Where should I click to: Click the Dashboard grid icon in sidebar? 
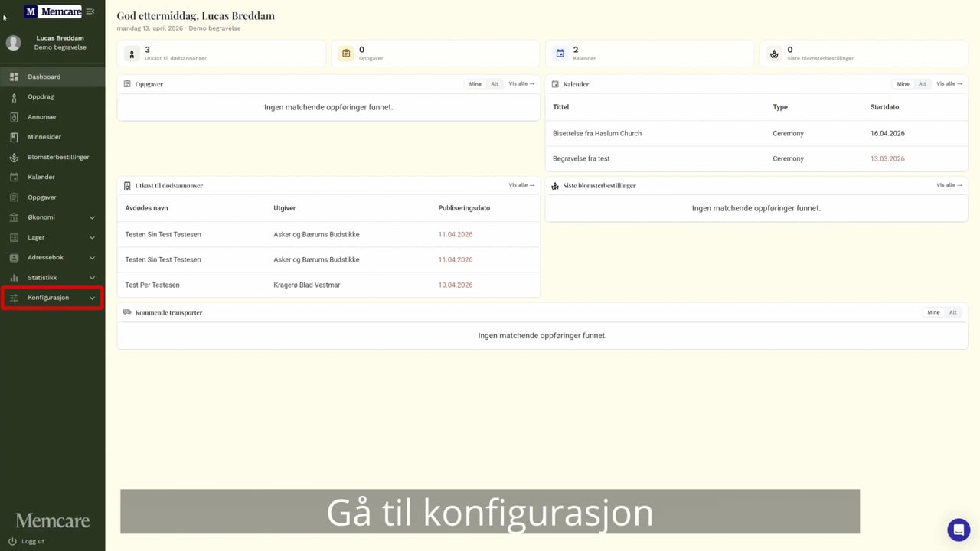pyautogui.click(x=14, y=77)
